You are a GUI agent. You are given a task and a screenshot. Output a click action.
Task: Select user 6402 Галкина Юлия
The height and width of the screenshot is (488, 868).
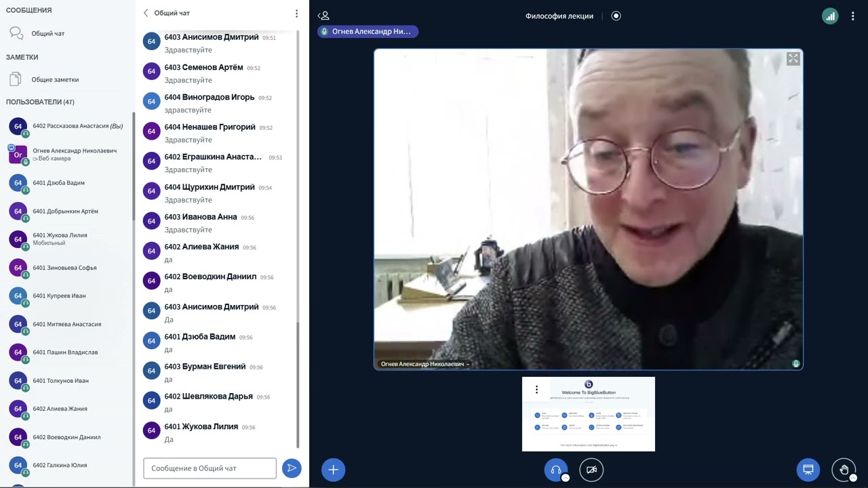pyautogui.click(x=68, y=466)
